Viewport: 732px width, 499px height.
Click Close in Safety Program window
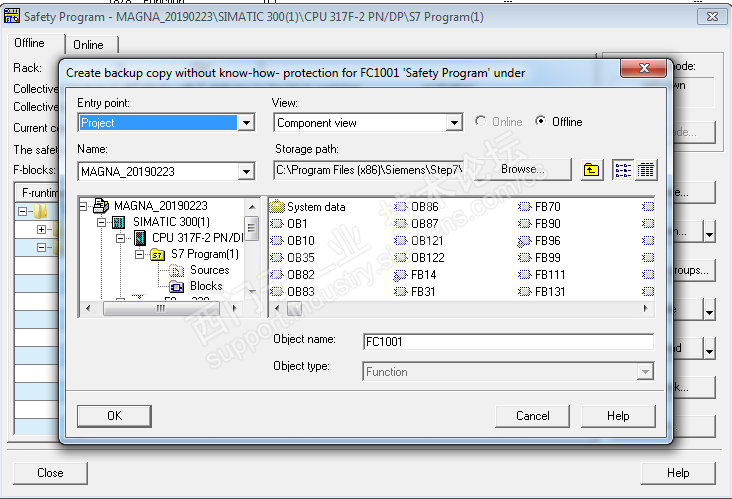50,473
